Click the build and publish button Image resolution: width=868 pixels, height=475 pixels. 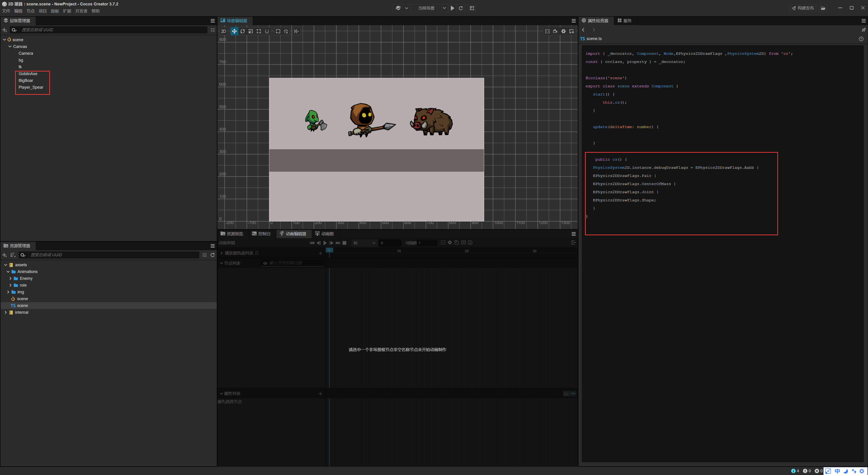(802, 8)
